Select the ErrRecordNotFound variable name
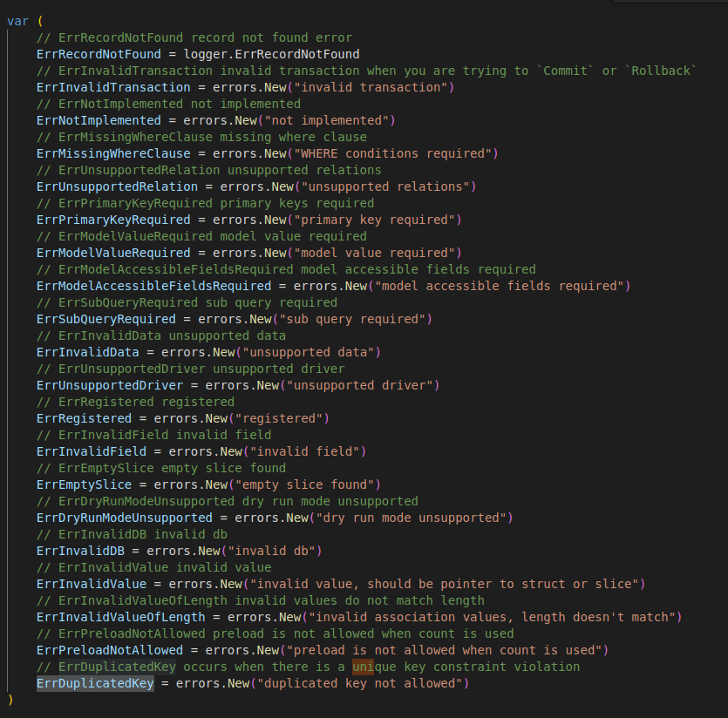 point(90,54)
